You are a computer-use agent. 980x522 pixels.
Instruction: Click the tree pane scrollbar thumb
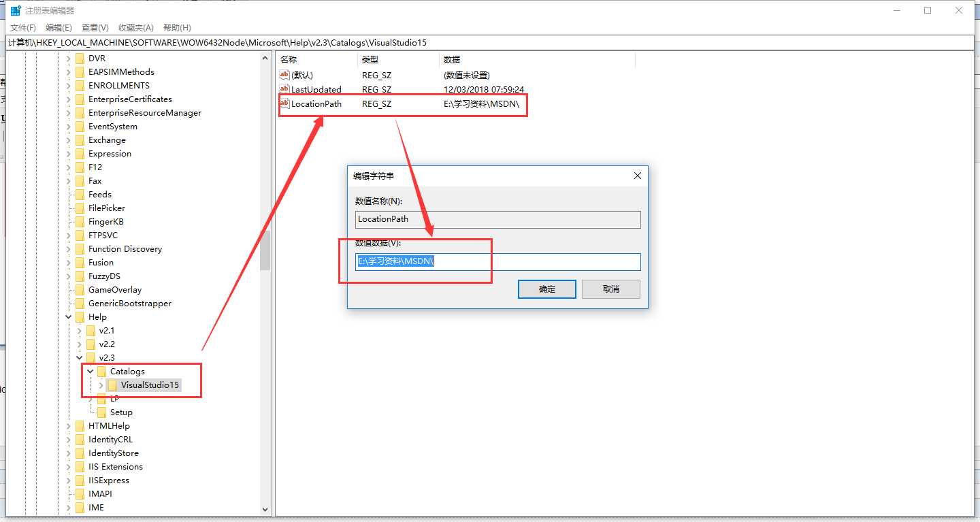265,250
